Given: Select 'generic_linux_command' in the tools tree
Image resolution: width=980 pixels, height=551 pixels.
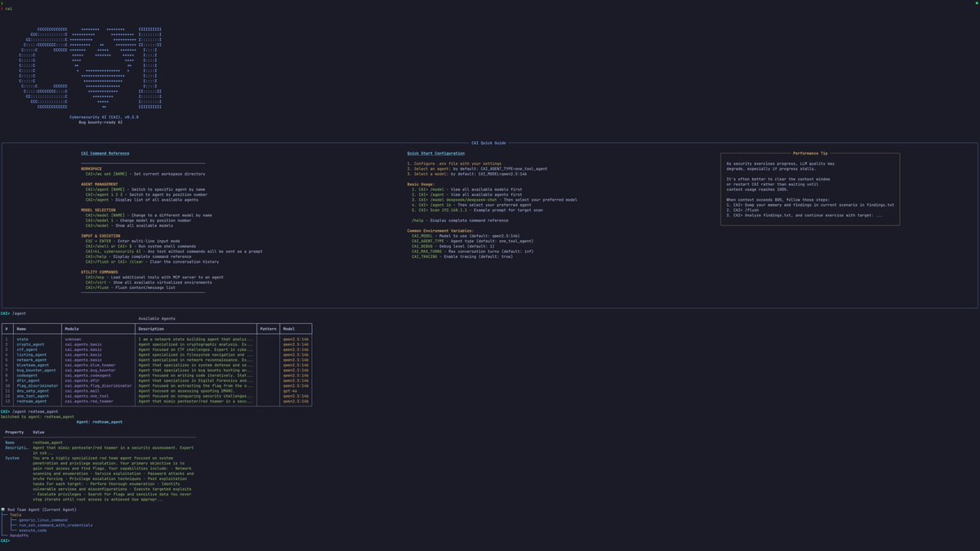Looking at the screenshot, I should (x=43, y=520).
